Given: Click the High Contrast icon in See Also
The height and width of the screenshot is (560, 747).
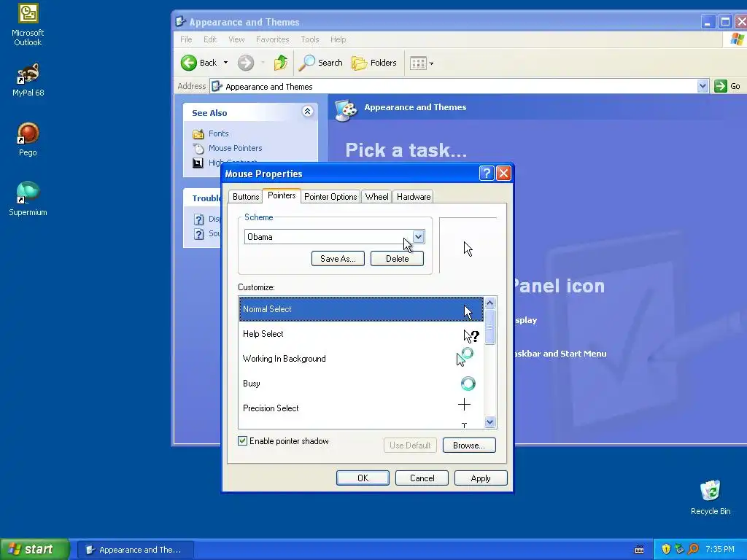Looking at the screenshot, I should [x=198, y=163].
